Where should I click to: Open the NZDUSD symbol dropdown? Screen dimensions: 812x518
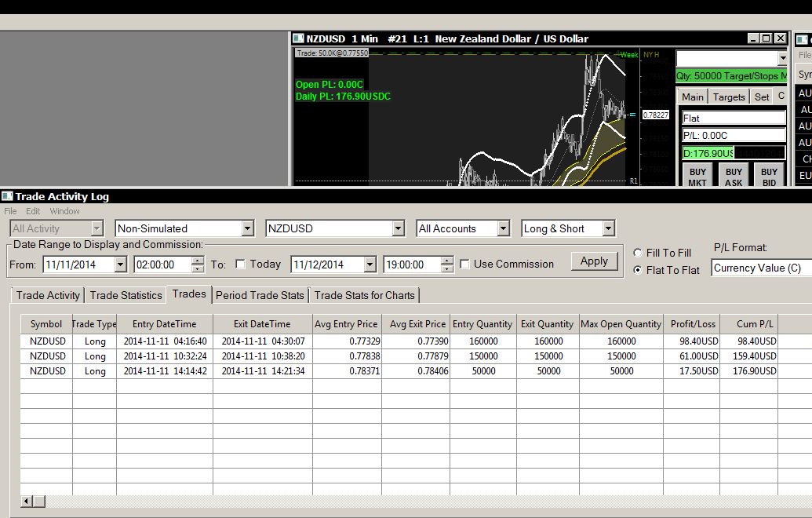[x=398, y=228]
